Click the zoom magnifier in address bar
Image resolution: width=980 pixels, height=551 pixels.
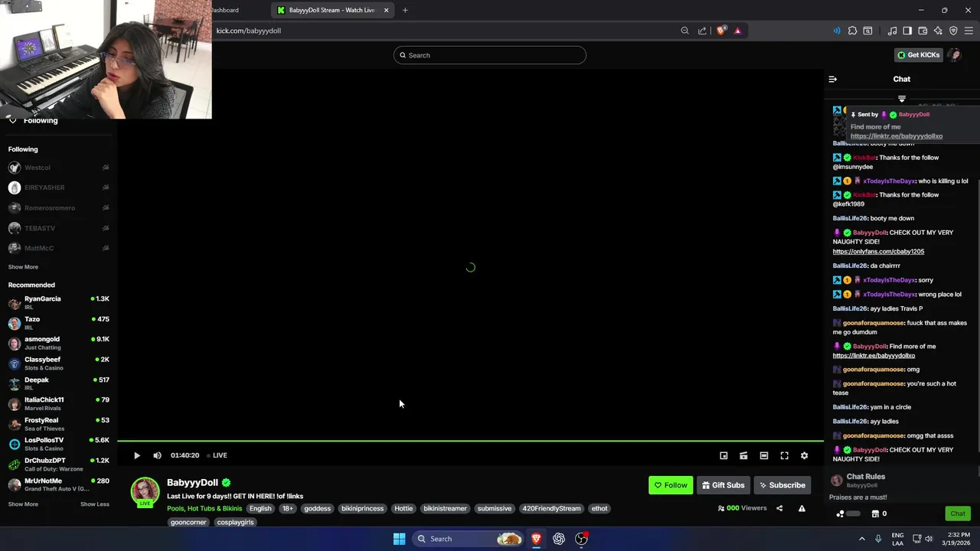(684, 31)
